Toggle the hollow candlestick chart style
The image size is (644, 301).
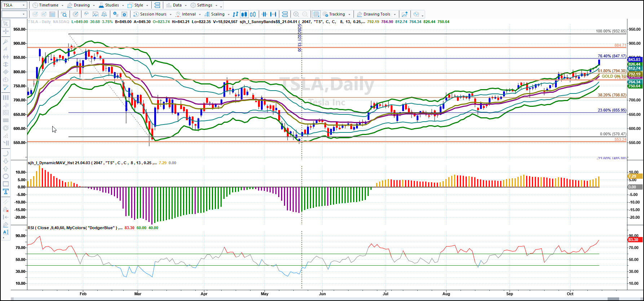[x=253, y=14]
